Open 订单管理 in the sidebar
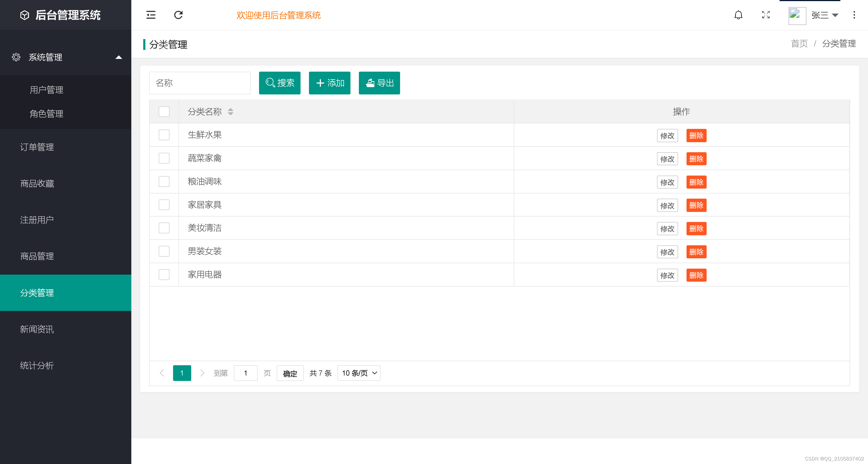 click(x=37, y=147)
